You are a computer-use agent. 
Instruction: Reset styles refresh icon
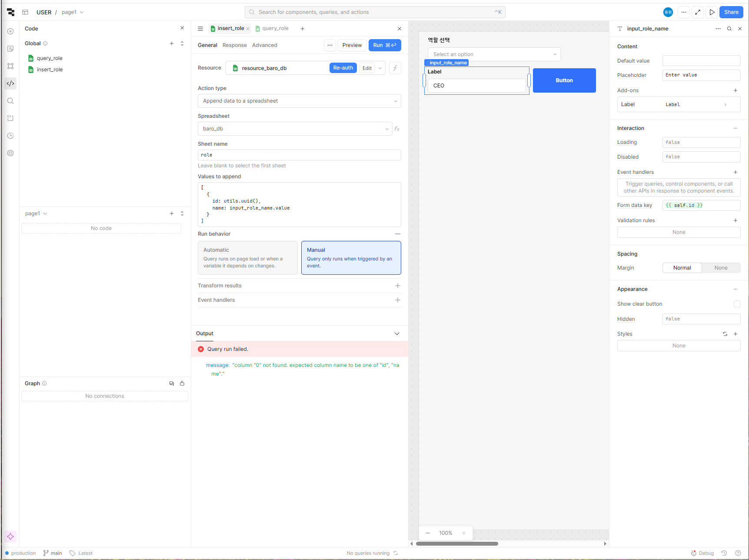click(x=725, y=334)
